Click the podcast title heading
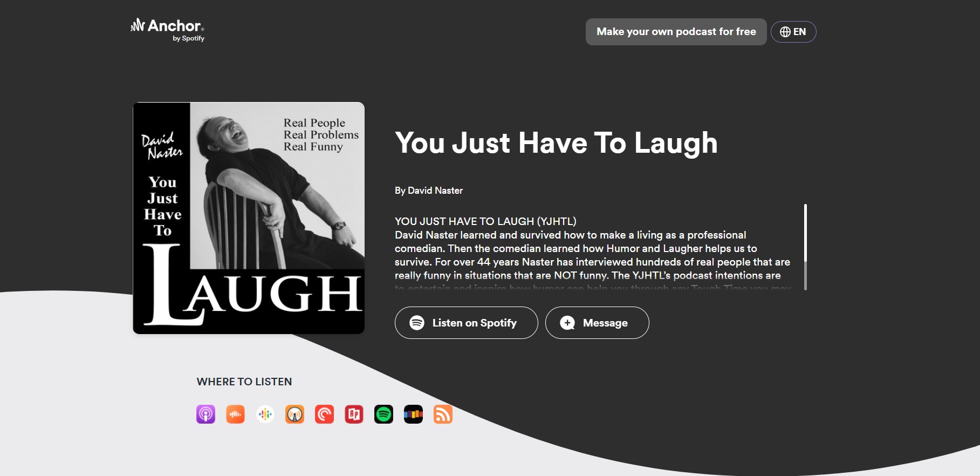The height and width of the screenshot is (476, 980). pyautogui.click(x=556, y=143)
